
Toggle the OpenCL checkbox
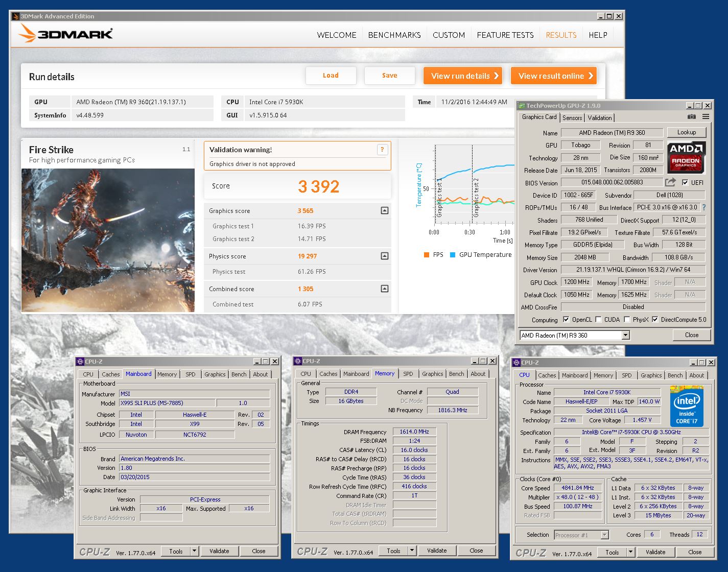click(x=566, y=320)
